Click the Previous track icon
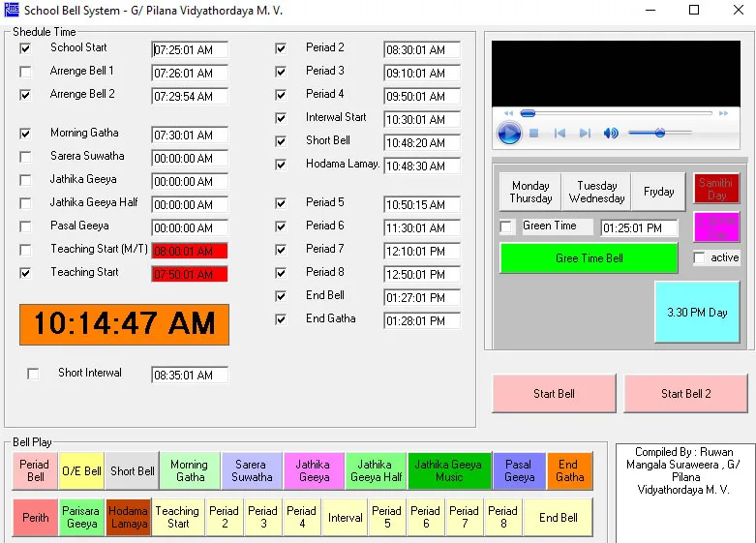756x543 pixels. tap(559, 134)
